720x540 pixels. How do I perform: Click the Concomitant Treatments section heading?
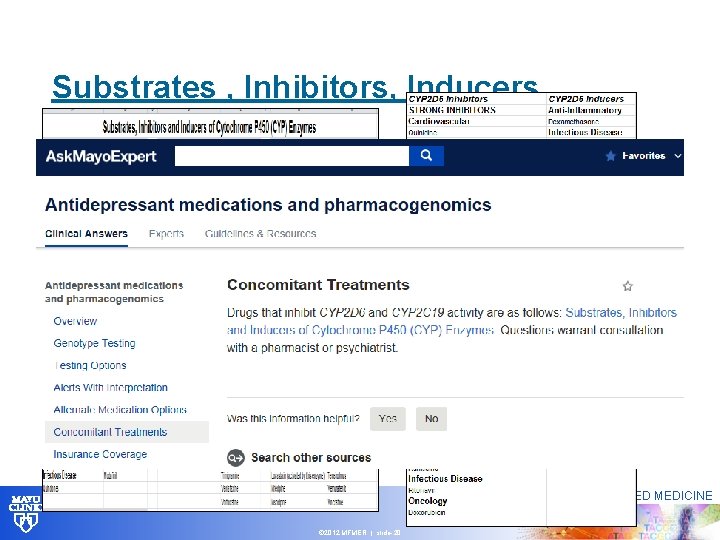[318, 285]
